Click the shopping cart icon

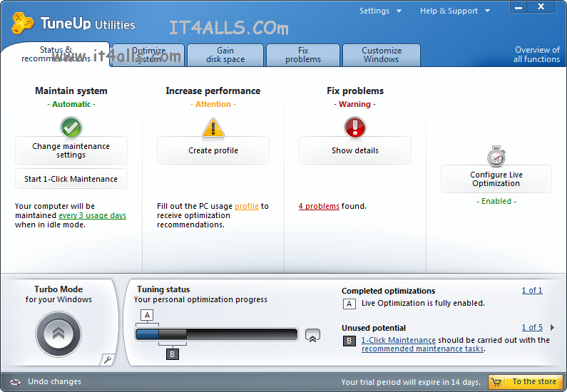point(496,382)
